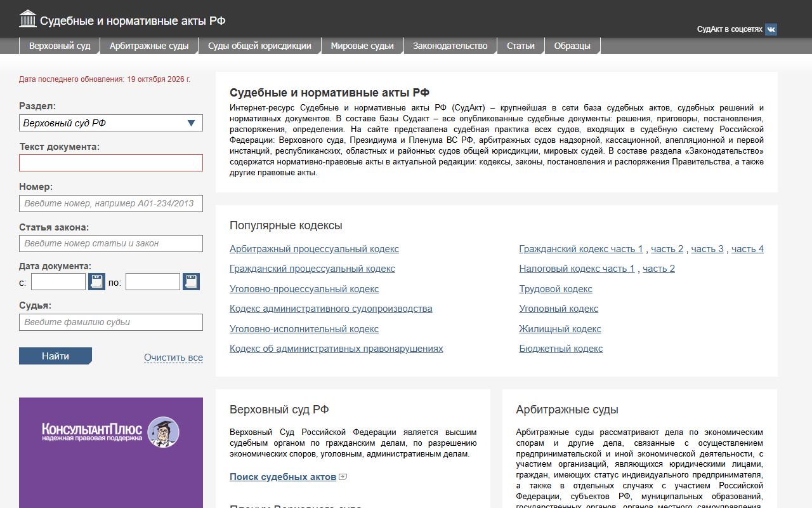
Task: Select the Статьи tab
Action: pyautogui.click(x=521, y=46)
